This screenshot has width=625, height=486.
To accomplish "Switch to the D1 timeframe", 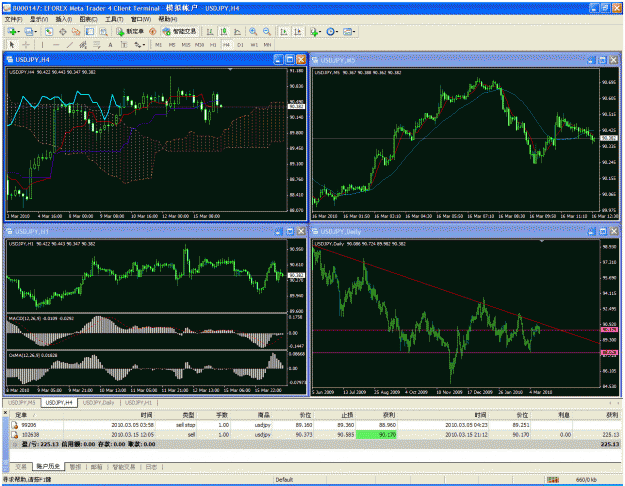I will [240, 45].
